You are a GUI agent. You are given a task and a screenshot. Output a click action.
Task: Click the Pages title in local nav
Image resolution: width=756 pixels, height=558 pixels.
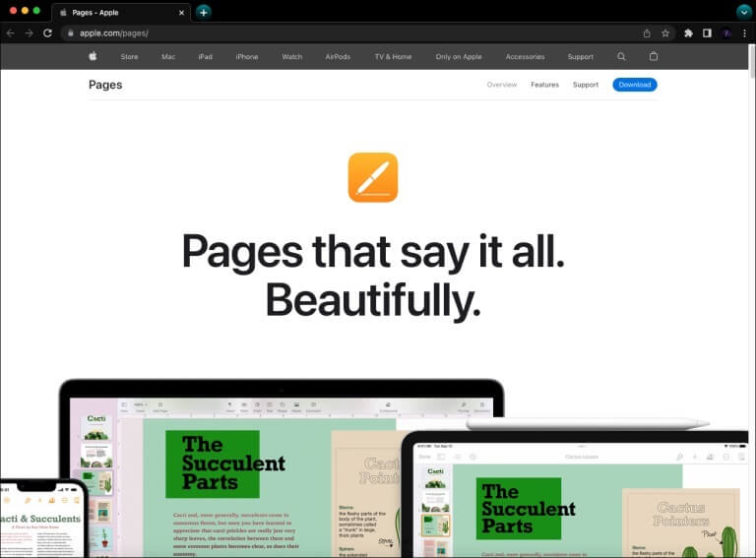pos(105,85)
